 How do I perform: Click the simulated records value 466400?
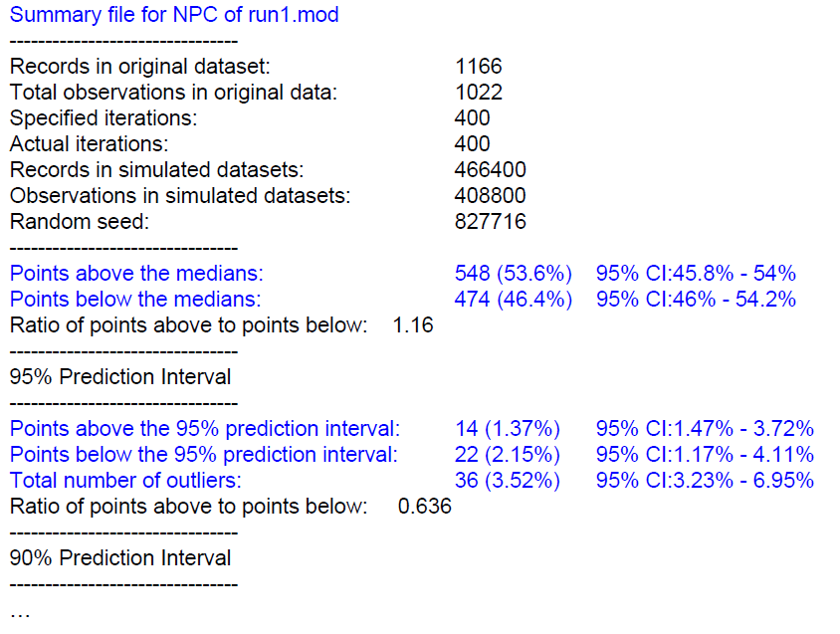(x=491, y=170)
